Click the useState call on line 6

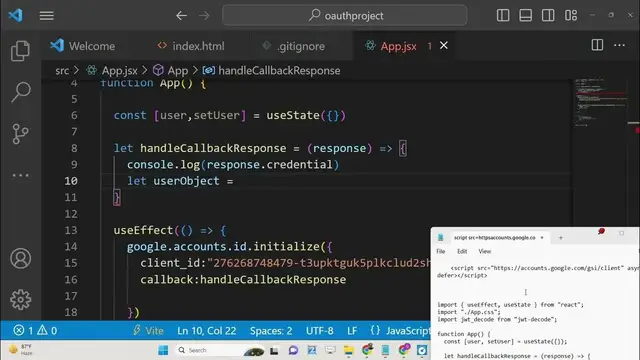293,116
